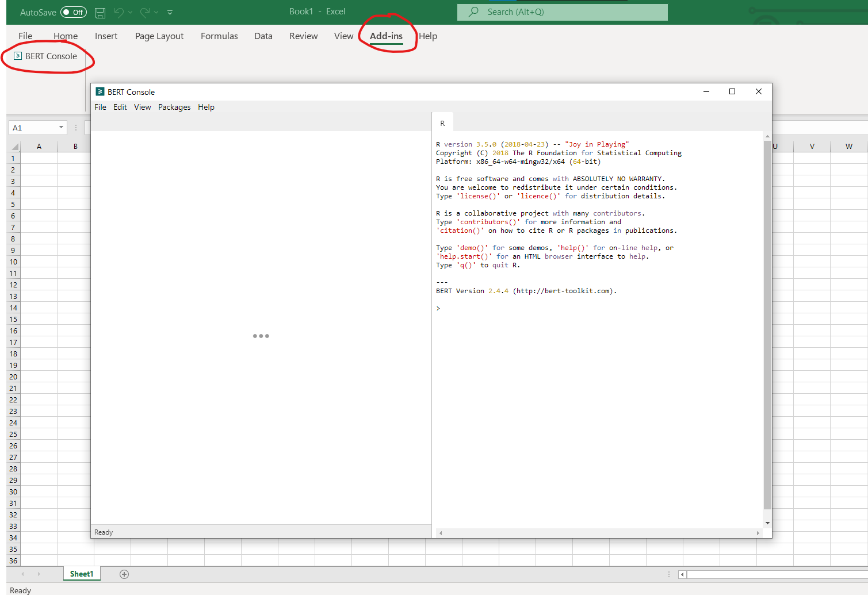Minimize the BERT Console window
This screenshot has height=595, width=868.
point(706,91)
